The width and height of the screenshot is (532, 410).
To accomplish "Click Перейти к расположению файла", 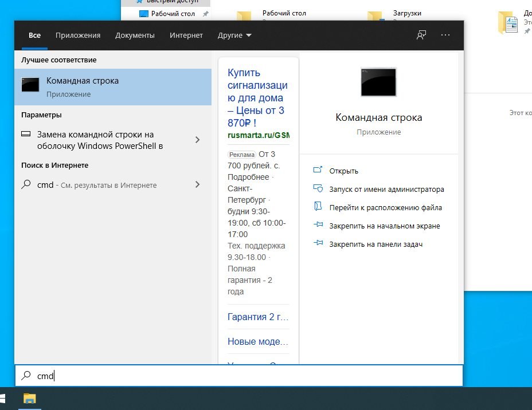I will click(x=385, y=207).
